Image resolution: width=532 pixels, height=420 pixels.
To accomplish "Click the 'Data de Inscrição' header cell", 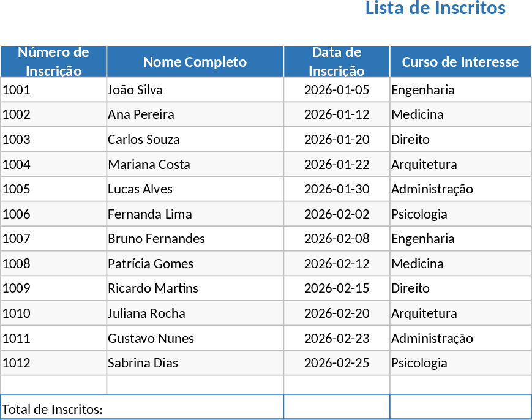I will [x=337, y=61].
